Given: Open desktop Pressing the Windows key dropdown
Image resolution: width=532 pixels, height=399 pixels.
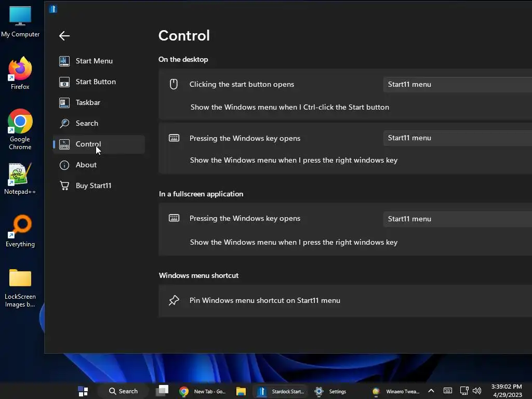Looking at the screenshot, I should click(x=458, y=138).
